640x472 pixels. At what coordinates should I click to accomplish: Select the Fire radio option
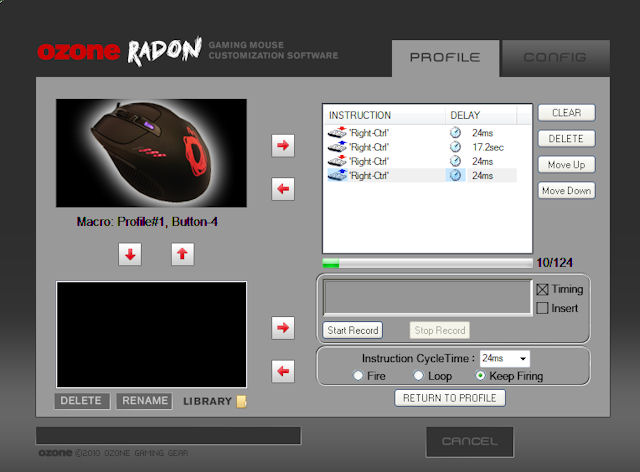point(358,376)
